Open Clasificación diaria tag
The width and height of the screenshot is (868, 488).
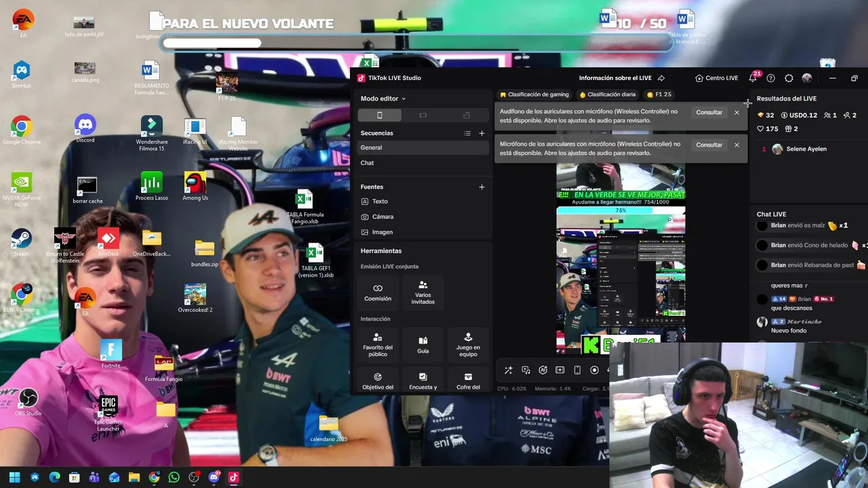[608, 95]
